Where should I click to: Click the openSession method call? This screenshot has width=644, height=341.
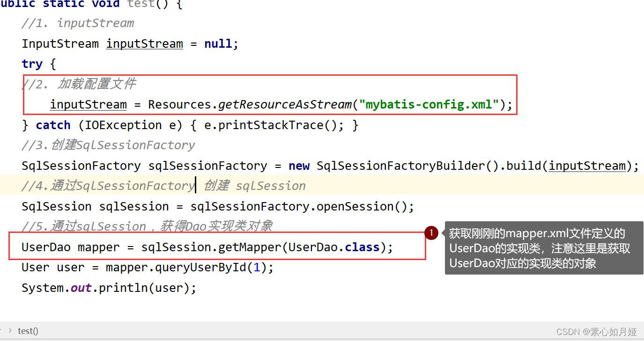coord(355,206)
